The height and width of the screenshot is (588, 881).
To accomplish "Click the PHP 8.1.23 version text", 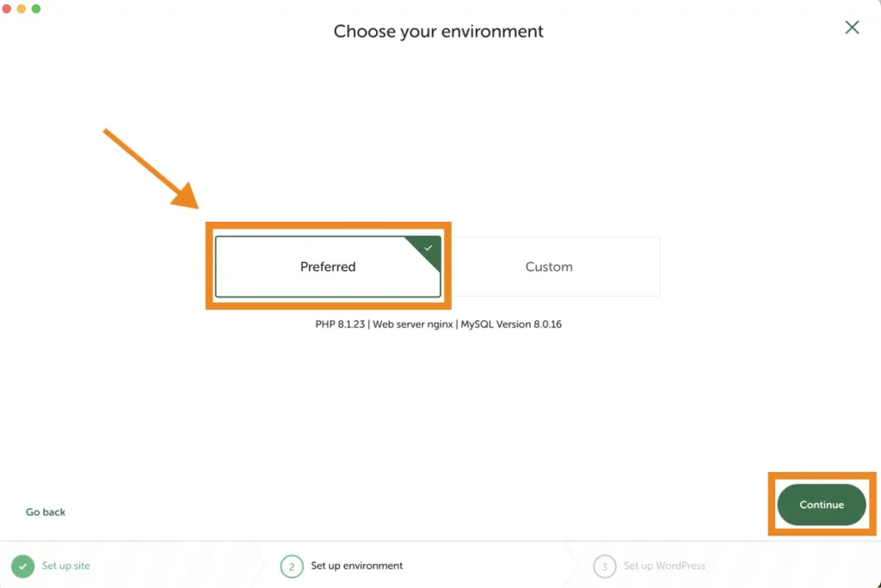I will click(x=340, y=324).
